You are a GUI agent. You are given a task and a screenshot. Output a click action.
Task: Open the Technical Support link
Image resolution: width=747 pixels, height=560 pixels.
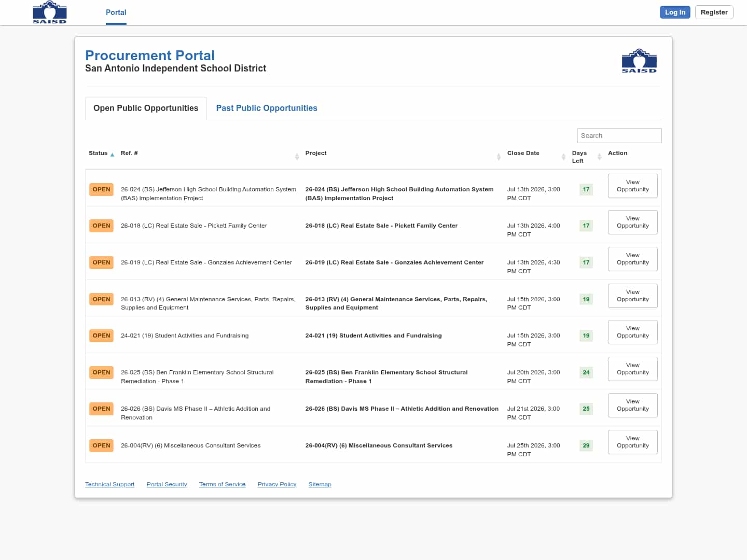pyautogui.click(x=109, y=484)
